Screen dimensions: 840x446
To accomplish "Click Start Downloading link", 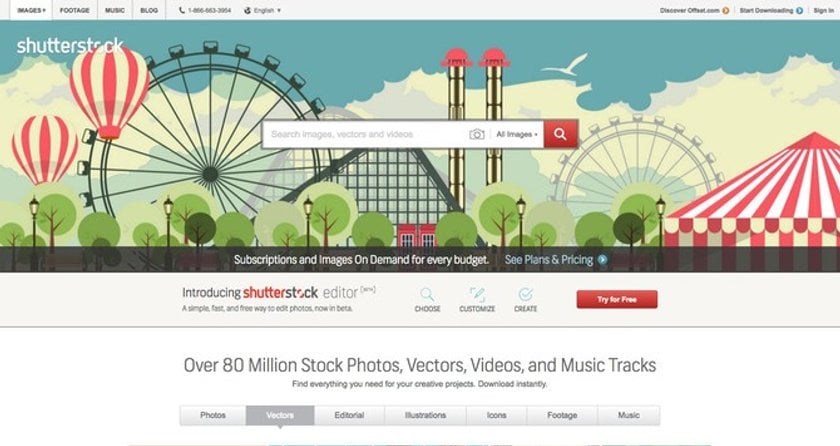I will (766, 10).
